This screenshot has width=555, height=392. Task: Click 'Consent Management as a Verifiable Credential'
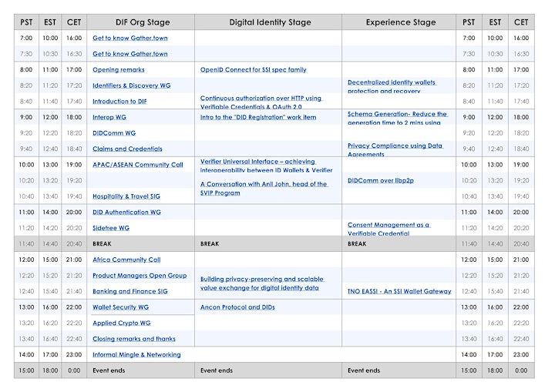point(388,229)
